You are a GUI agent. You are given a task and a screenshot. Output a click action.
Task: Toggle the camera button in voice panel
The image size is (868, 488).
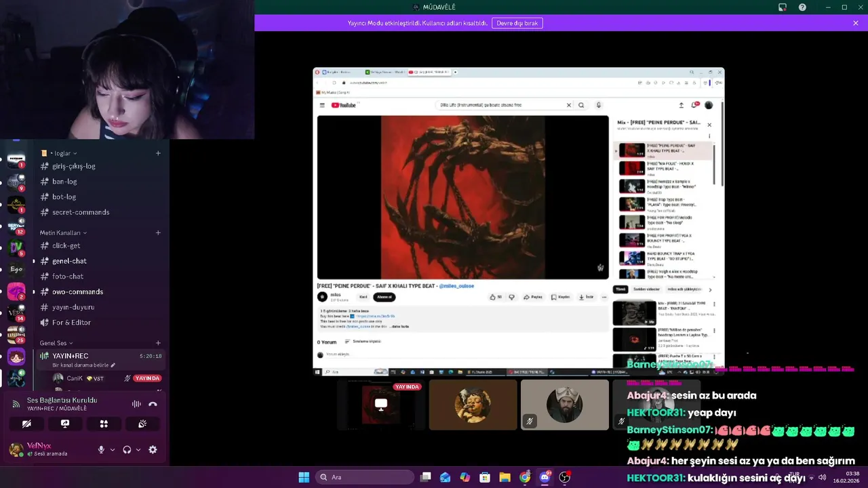[x=26, y=424]
